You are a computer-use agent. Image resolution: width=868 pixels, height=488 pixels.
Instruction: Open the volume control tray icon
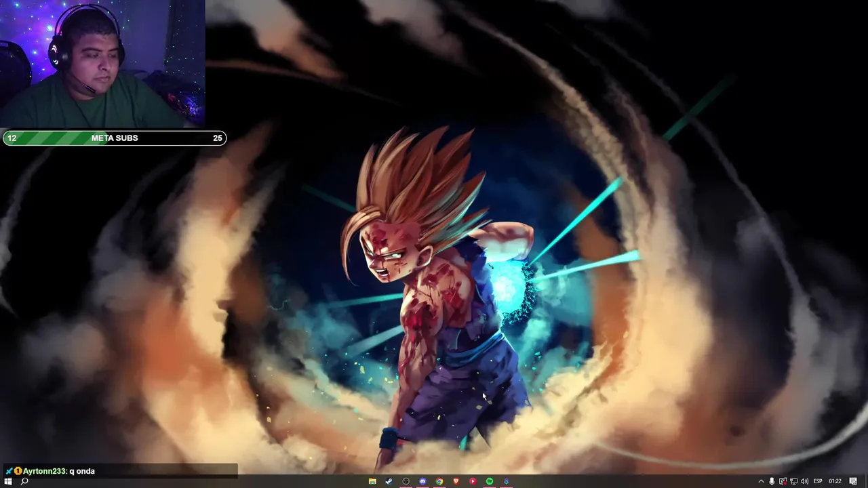click(x=804, y=481)
